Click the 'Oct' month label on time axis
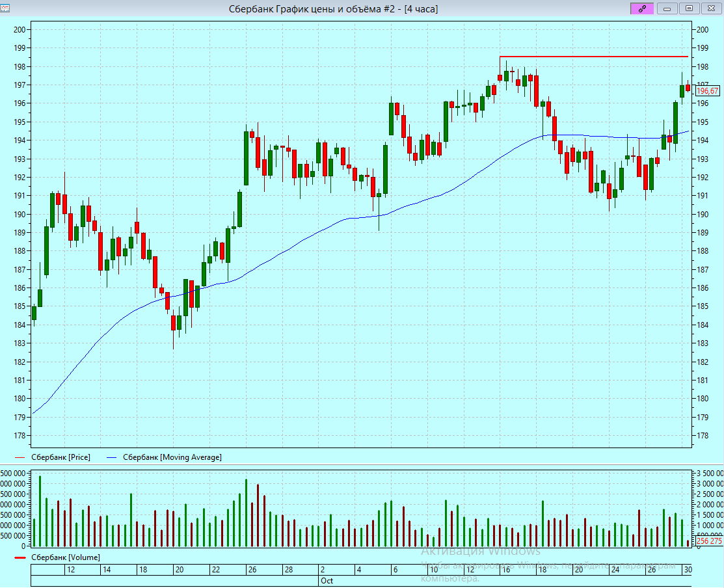Image resolution: width=724 pixels, height=588 pixels. click(x=327, y=581)
